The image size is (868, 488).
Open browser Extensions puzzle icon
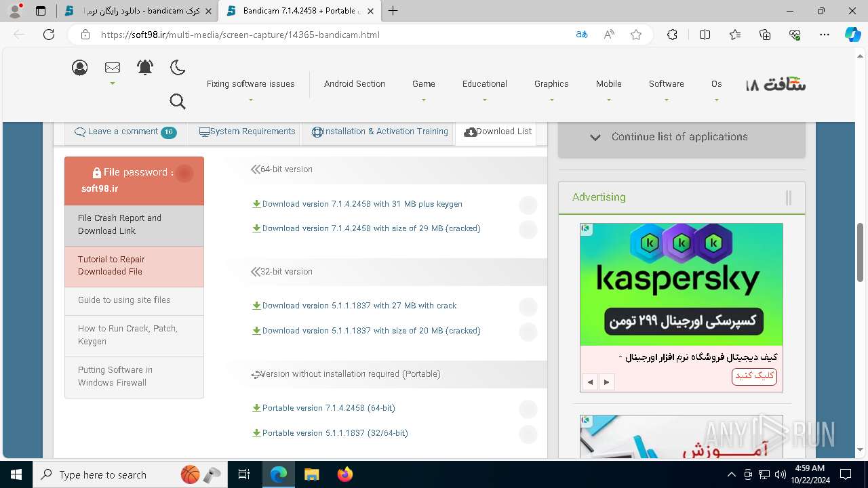(x=672, y=35)
